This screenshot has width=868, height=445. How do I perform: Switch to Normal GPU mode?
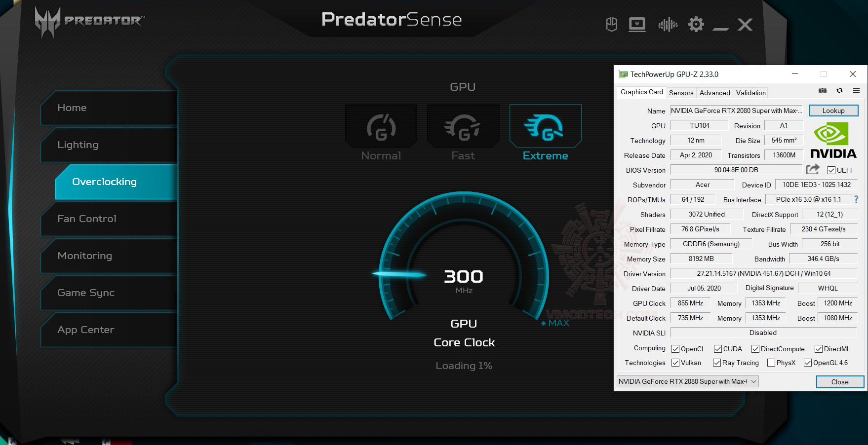pyautogui.click(x=381, y=127)
